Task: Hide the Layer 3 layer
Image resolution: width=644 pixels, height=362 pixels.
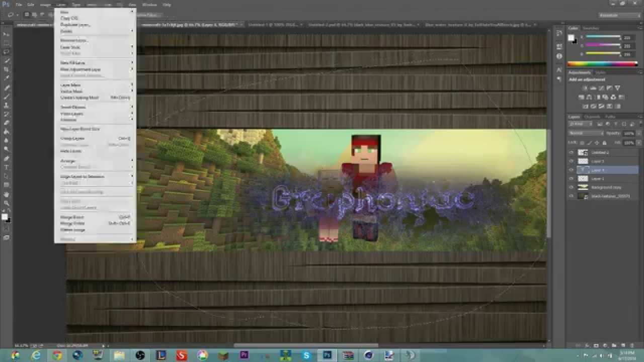Action: tap(571, 161)
